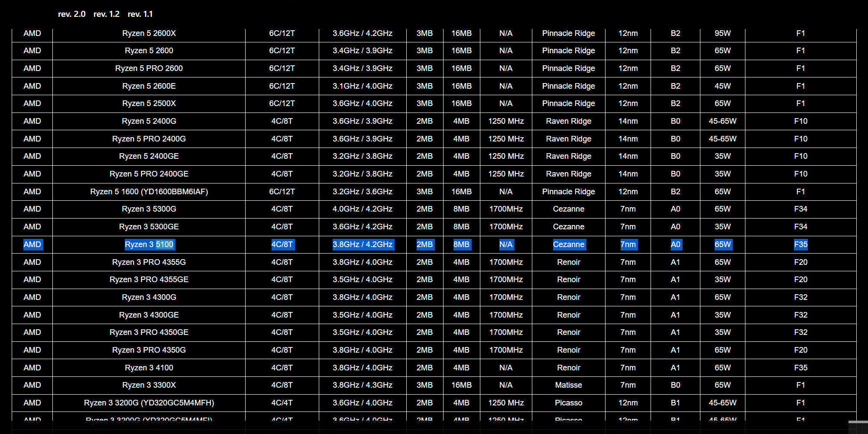Viewport: 868px width, 434px height.
Task: Click the Ryzen 5 2400G model name
Action: click(x=149, y=121)
